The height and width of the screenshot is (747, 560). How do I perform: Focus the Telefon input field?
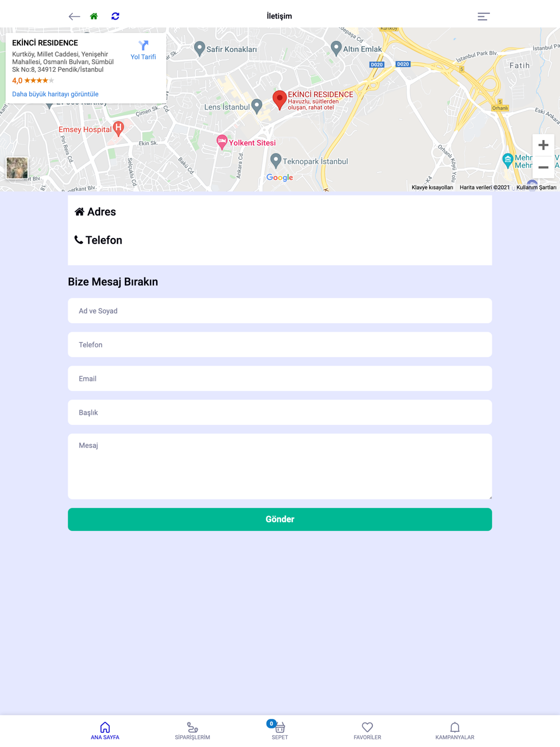[280, 344]
